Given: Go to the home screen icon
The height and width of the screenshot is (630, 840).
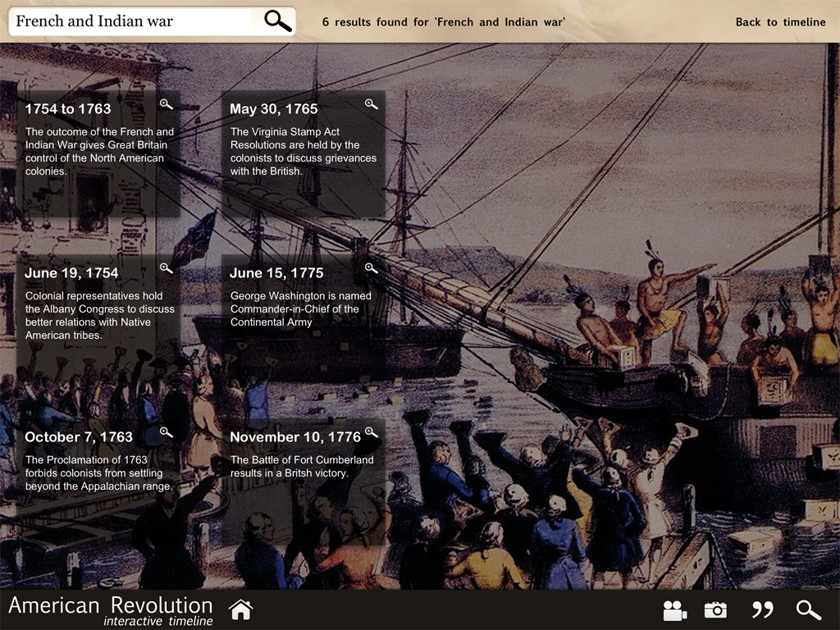Looking at the screenshot, I should pos(240,609).
